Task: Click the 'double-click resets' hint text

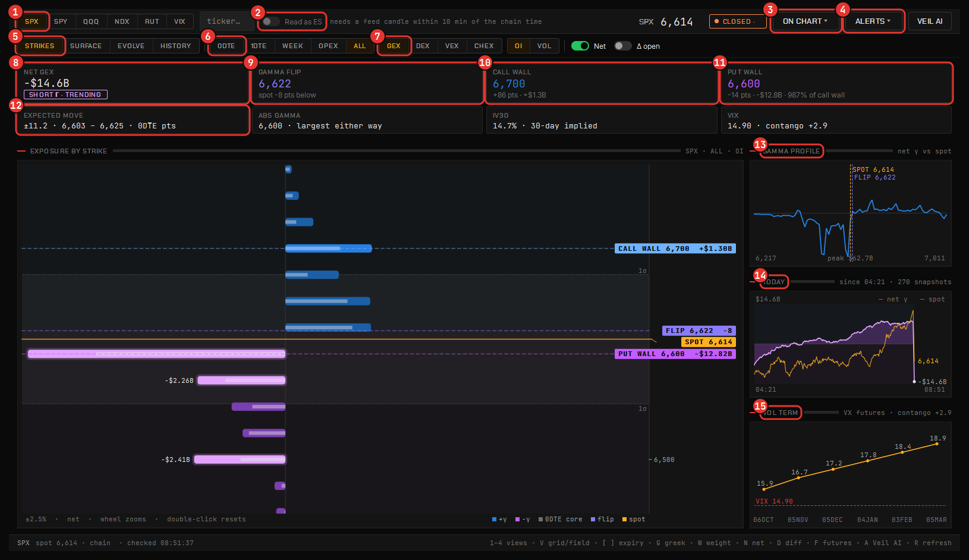Action: coord(206,519)
